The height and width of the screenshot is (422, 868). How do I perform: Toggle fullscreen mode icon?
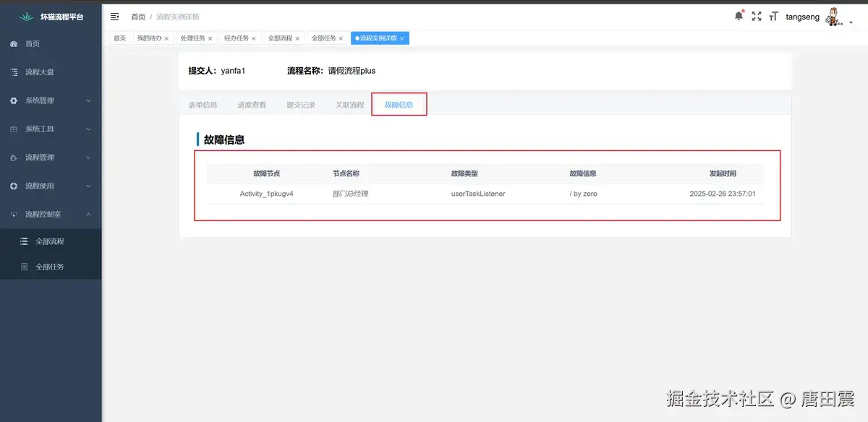(x=757, y=17)
